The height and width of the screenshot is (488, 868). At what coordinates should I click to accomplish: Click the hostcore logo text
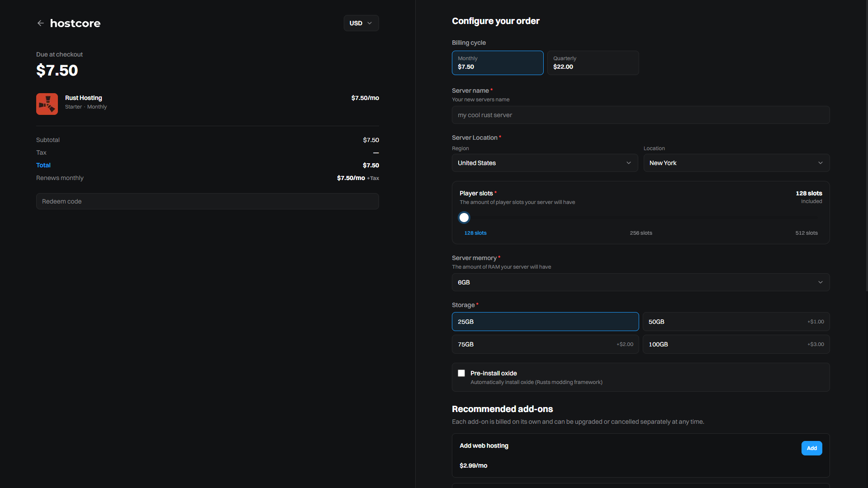click(x=75, y=23)
